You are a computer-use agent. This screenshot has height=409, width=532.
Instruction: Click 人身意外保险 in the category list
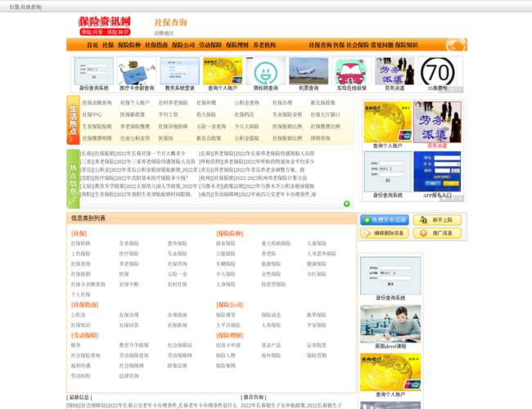(x=322, y=254)
